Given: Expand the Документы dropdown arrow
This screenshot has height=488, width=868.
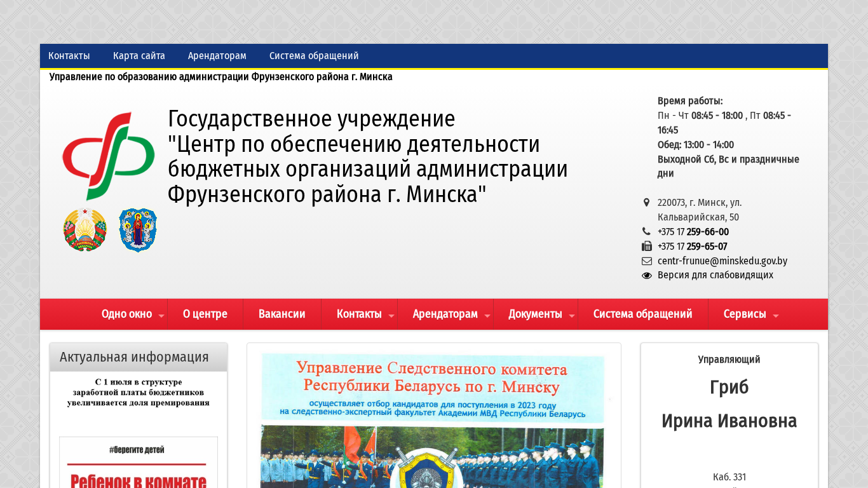Looking at the screenshot, I should (572, 316).
